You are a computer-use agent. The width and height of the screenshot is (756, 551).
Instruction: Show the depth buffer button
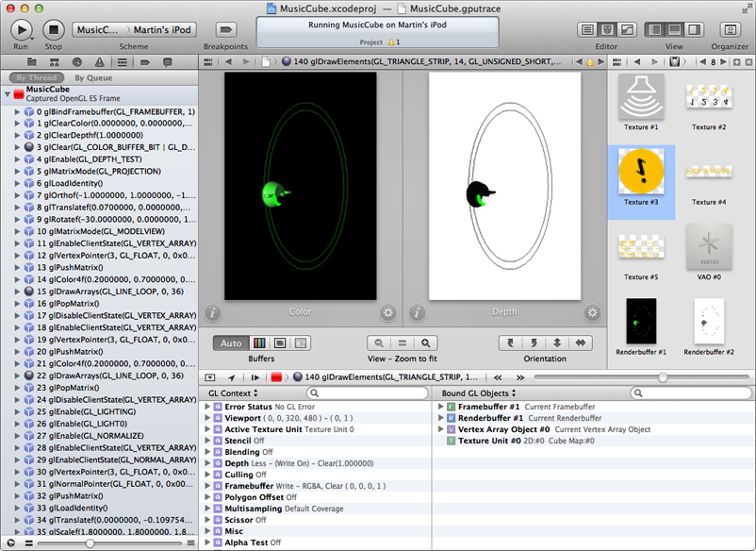[280, 343]
